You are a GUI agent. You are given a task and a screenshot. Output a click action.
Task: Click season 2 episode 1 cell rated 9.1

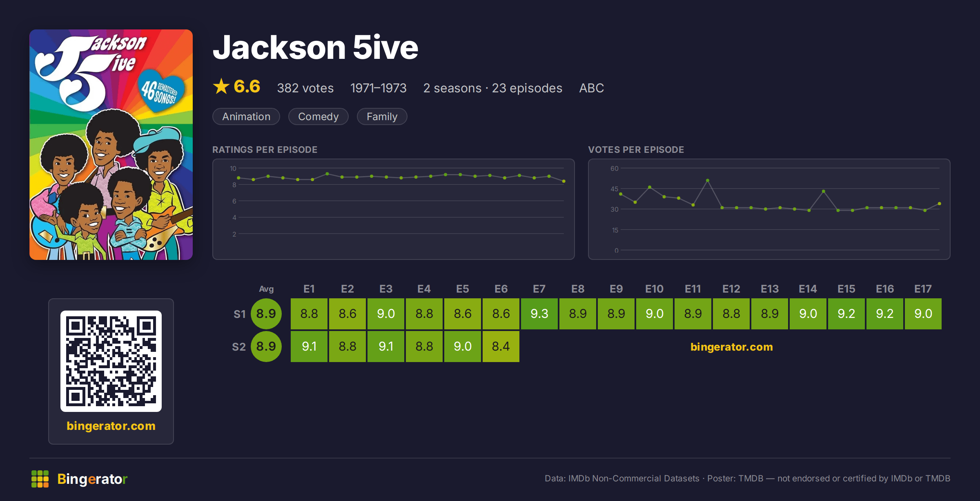tap(309, 347)
